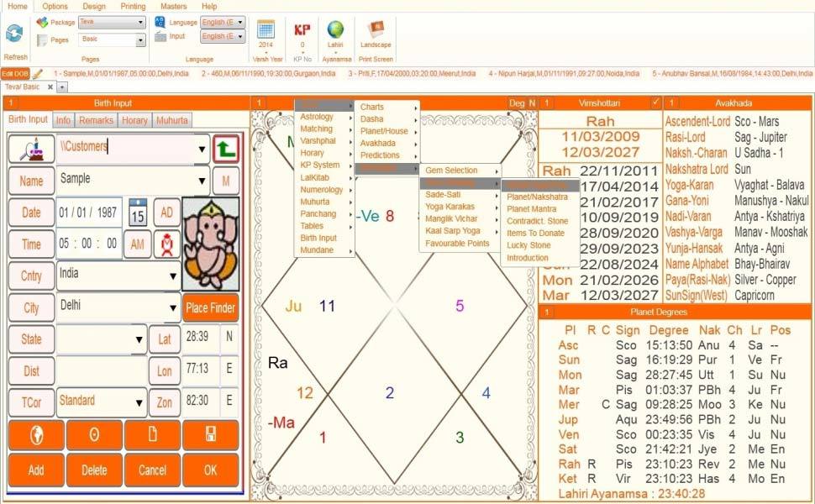Open the LalKitab submenu
The width and height of the screenshot is (815, 504).
(323, 177)
